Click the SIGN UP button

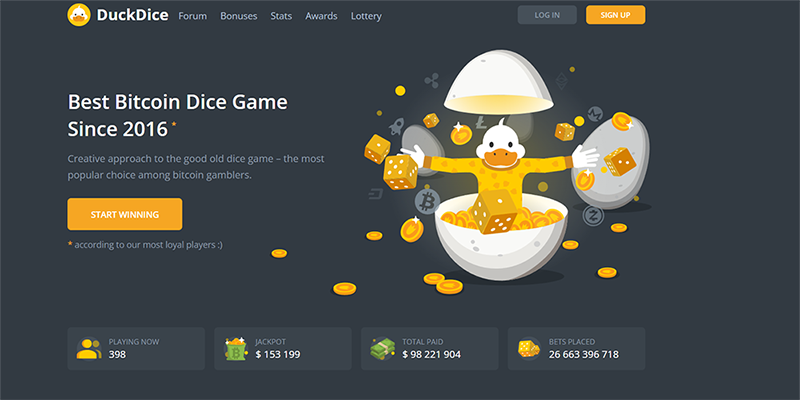click(615, 15)
